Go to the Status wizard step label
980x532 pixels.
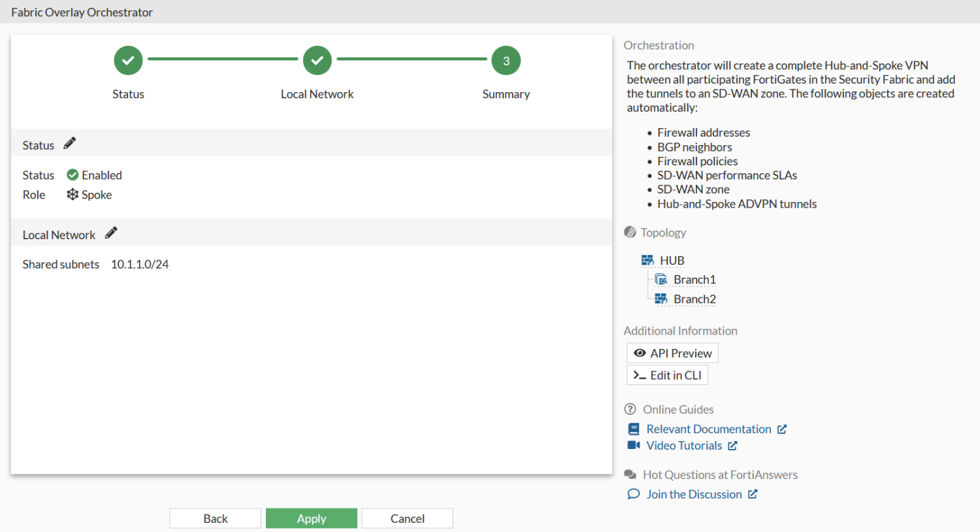point(128,94)
